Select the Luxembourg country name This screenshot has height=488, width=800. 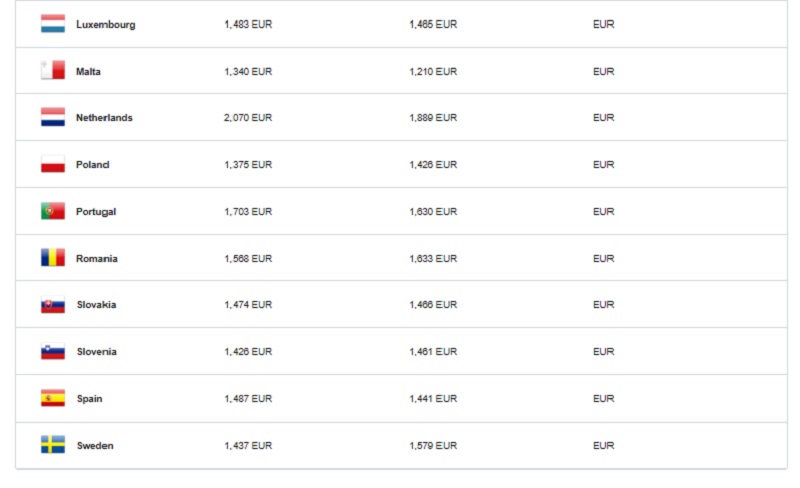[105, 25]
